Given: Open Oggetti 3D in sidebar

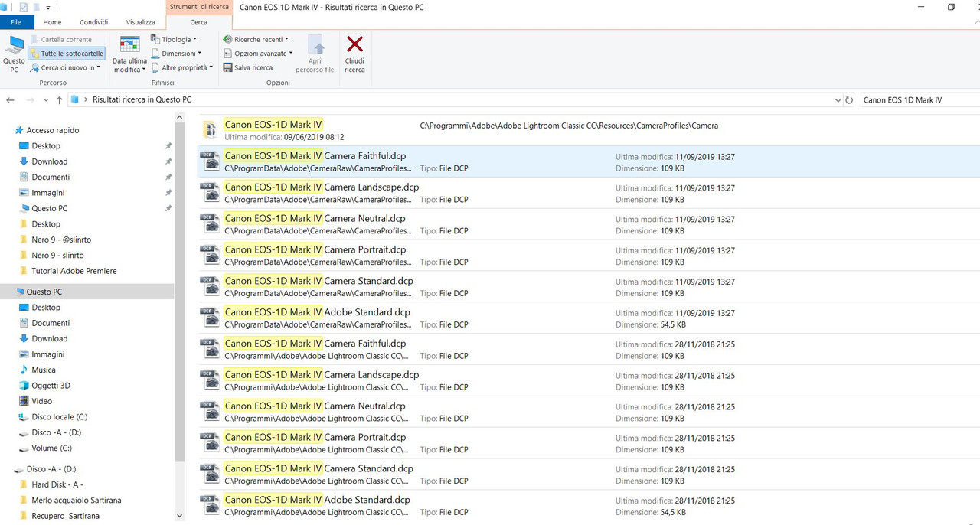Looking at the screenshot, I should (x=51, y=386).
